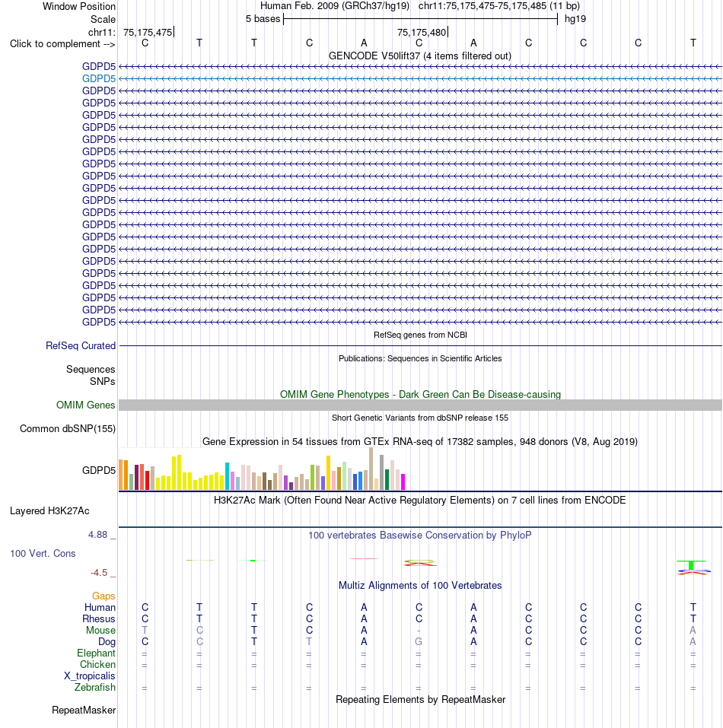Click the 75,175,475 position marker
This screenshot has height=728, width=723.
coord(148,32)
